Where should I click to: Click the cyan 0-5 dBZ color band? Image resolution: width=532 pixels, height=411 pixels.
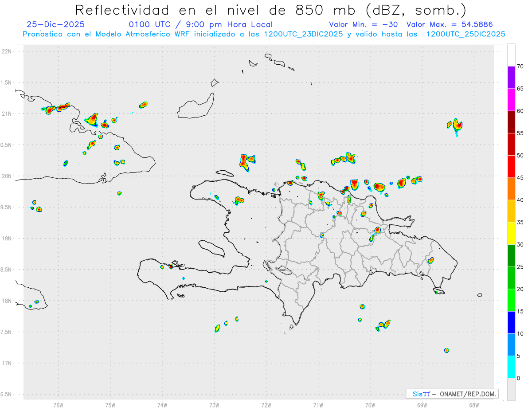point(511,367)
